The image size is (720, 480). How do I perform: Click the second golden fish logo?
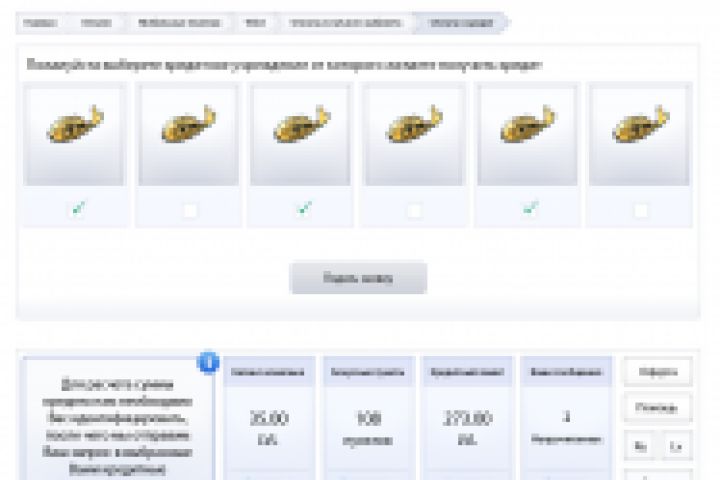pyautogui.click(x=188, y=124)
